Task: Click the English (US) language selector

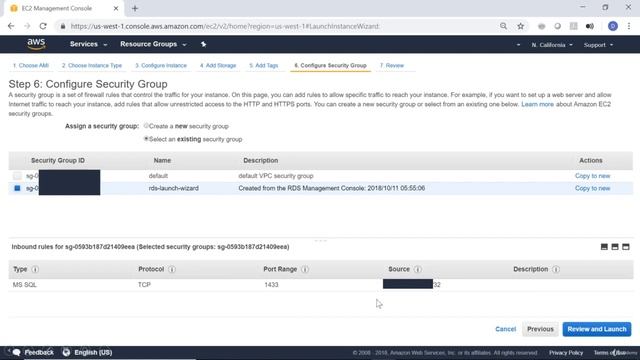Action: pyautogui.click(x=93, y=352)
